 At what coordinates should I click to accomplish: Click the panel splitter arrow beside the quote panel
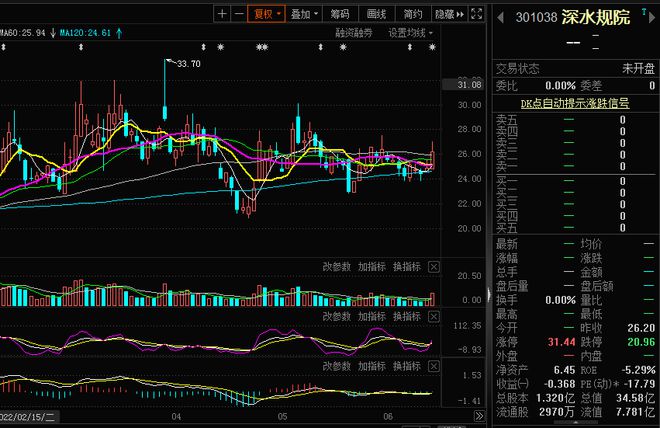(489, 294)
